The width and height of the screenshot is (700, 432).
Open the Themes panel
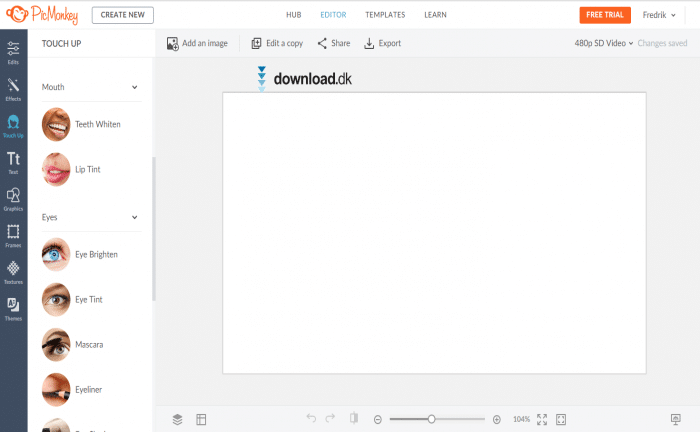click(13, 309)
